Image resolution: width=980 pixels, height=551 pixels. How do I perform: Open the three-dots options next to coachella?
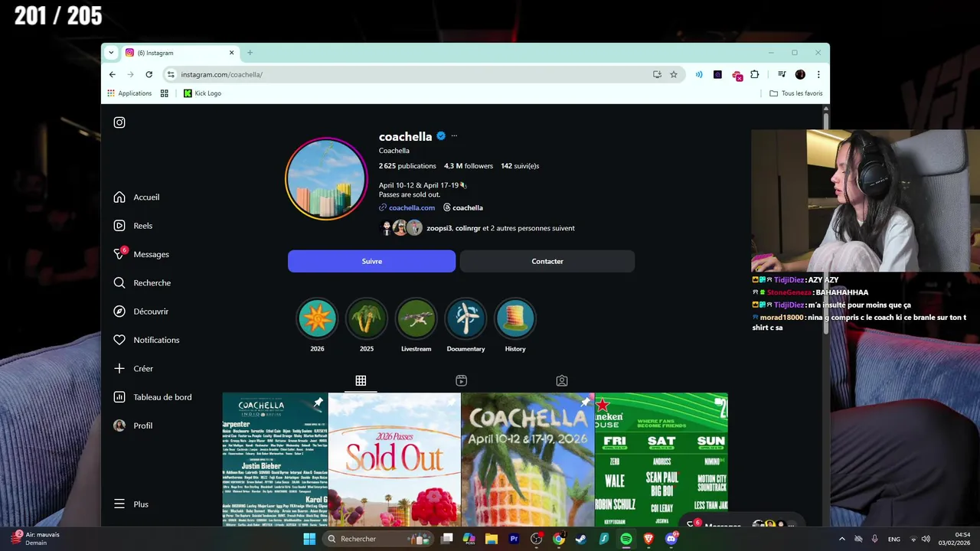pos(454,136)
